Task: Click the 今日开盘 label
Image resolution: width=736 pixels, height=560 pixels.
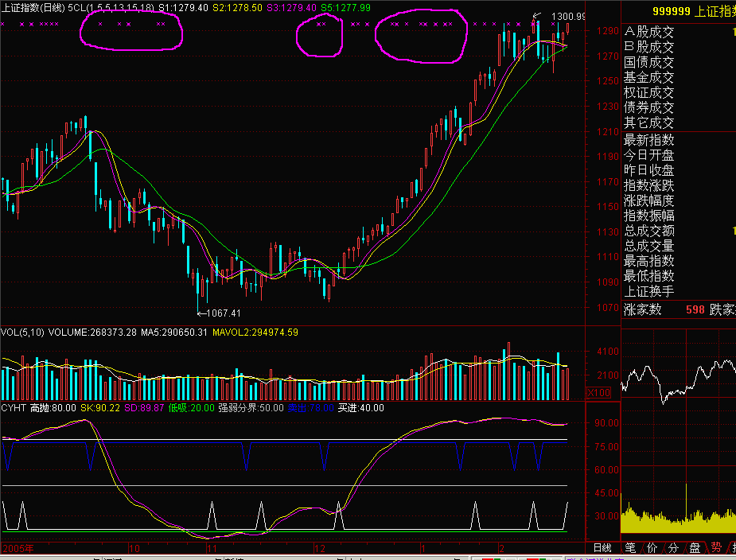Action: 648,155
